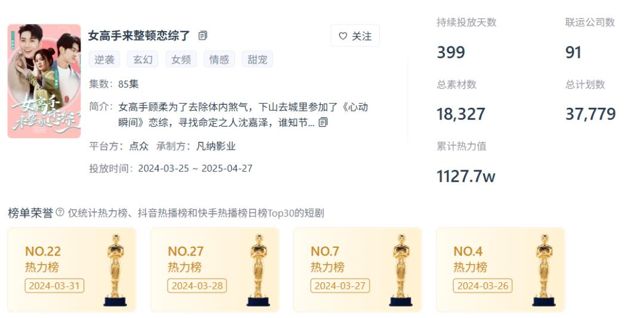644x318 pixels.
Task: Open the drama poster thumbnail
Action: (44, 81)
